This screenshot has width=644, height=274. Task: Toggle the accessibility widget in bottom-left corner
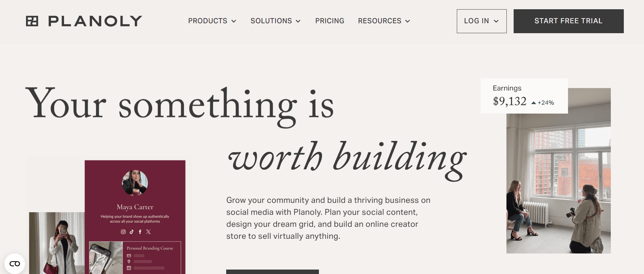[x=15, y=263]
